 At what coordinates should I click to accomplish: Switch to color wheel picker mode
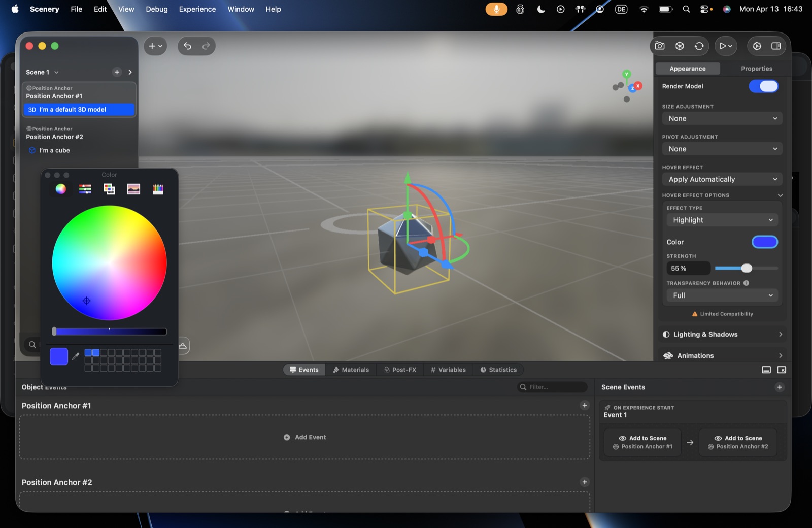(61, 189)
